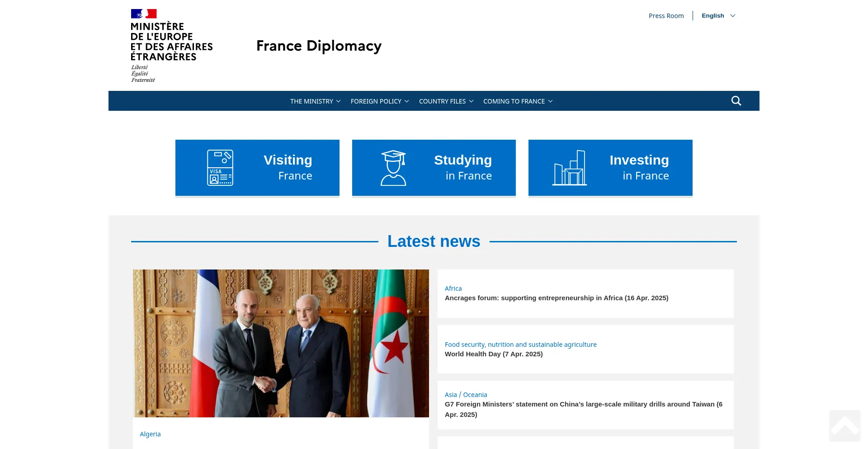Open the Studying in France tile

[x=434, y=168]
